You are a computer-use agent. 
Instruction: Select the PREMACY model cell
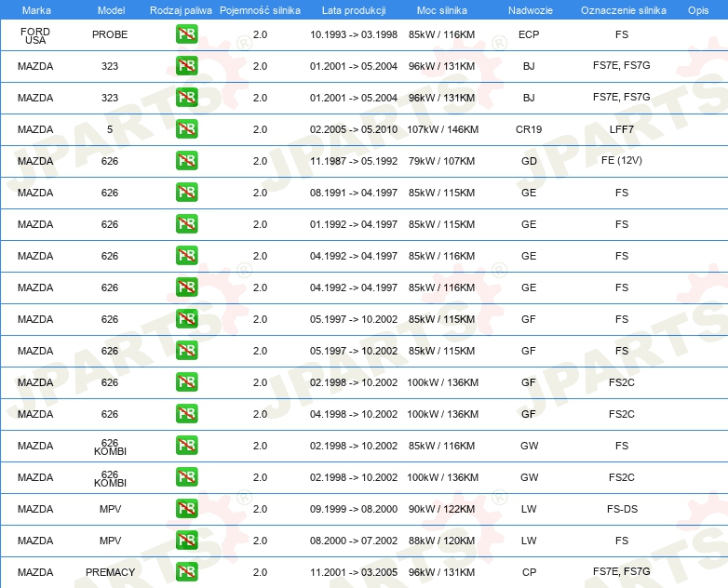(x=110, y=572)
